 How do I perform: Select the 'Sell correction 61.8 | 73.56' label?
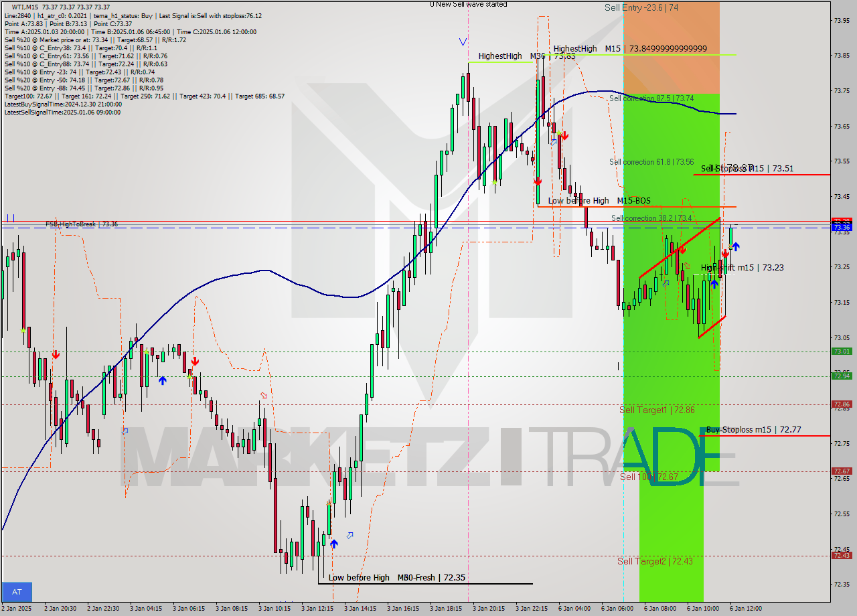(651, 161)
